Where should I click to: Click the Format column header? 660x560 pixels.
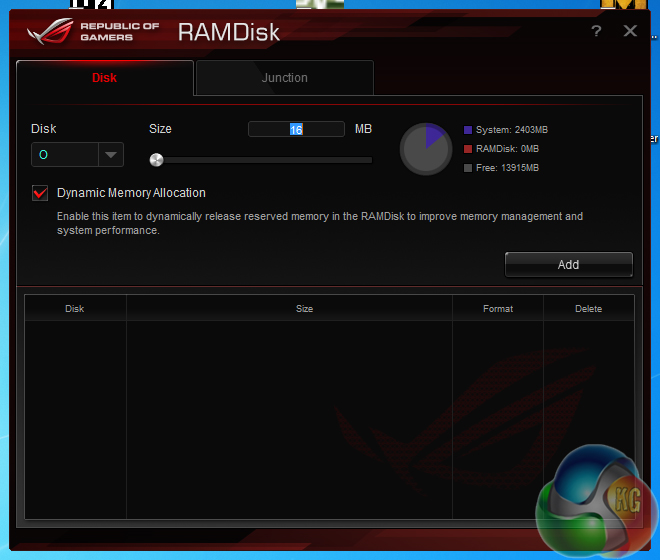pyautogui.click(x=498, y=309)
